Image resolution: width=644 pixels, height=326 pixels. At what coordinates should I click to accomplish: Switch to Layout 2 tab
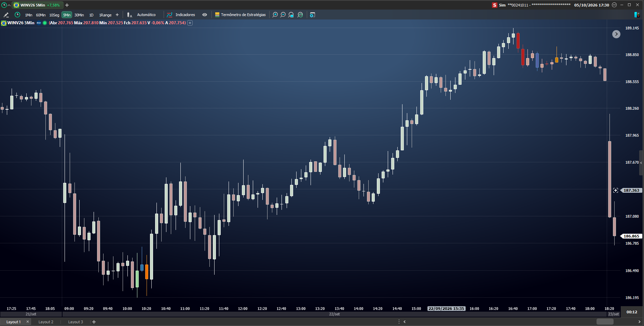coord(46,322)
